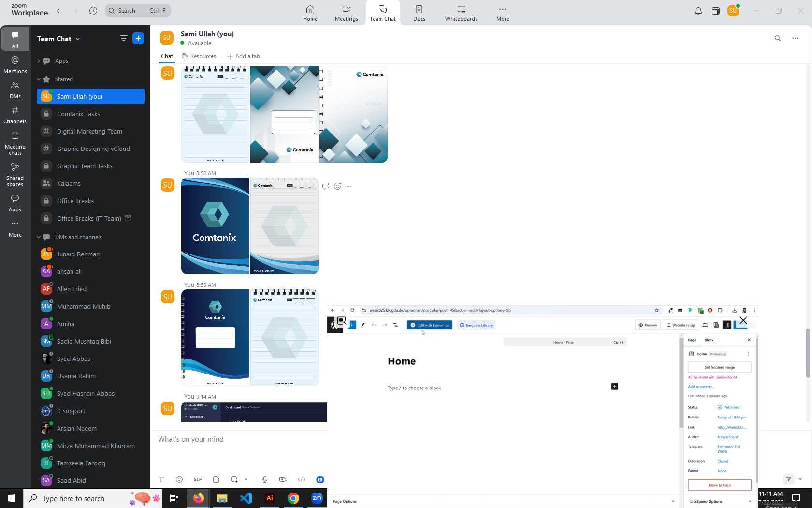Open message more actions ellipsis
812x508 pixels.
[349, 186]
